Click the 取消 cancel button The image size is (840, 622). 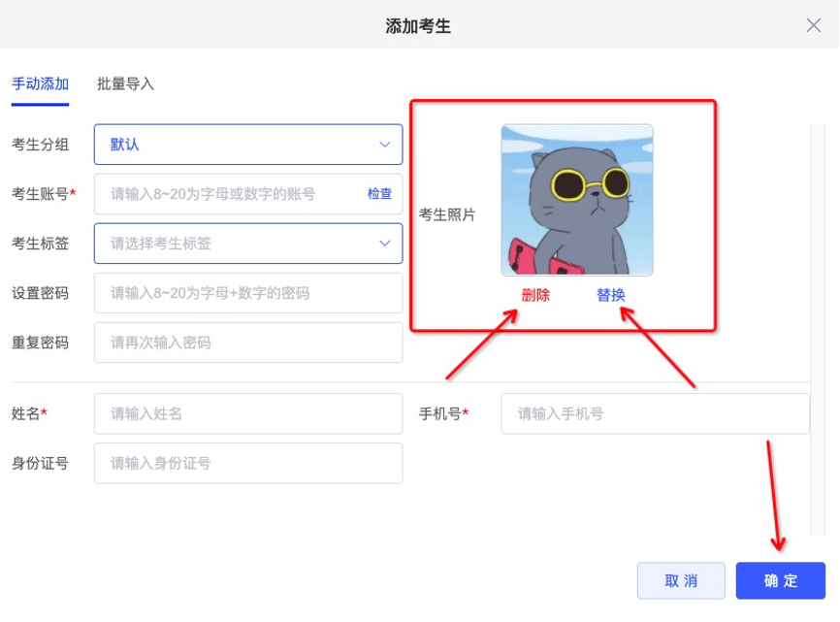pos(681,580)
